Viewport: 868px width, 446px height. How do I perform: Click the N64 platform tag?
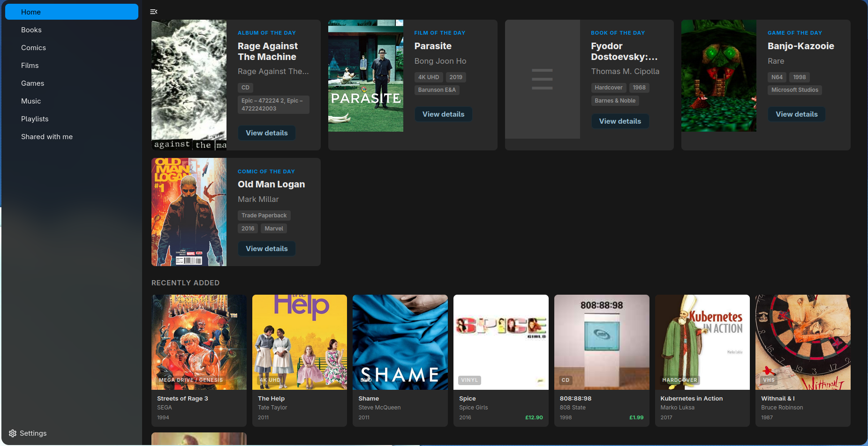point(777,77)
